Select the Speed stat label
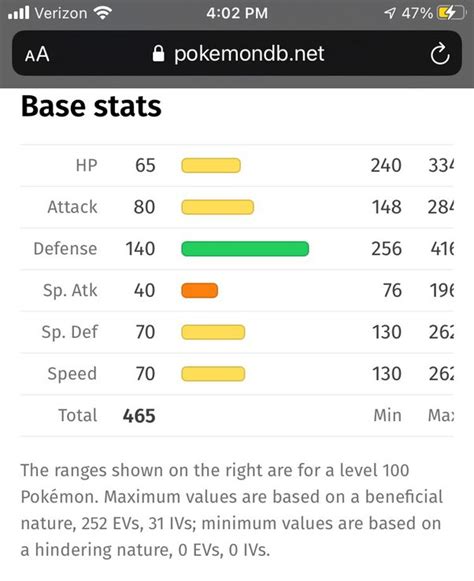 point(72,374)
